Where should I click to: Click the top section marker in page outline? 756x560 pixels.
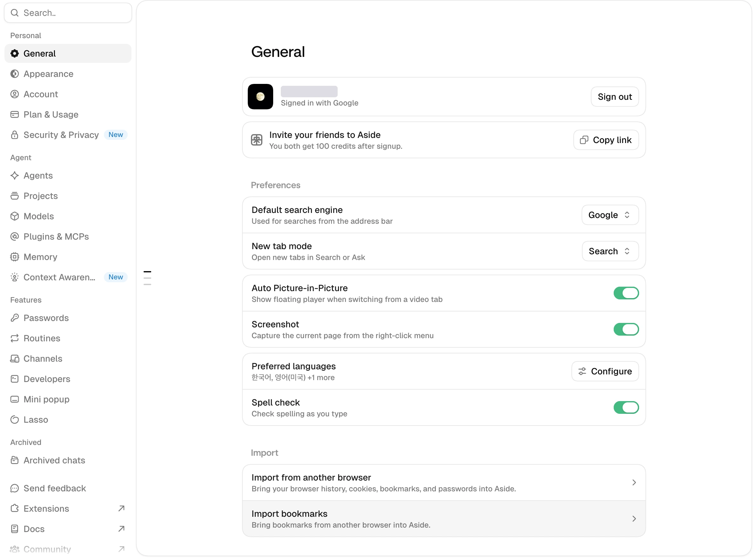147,272
